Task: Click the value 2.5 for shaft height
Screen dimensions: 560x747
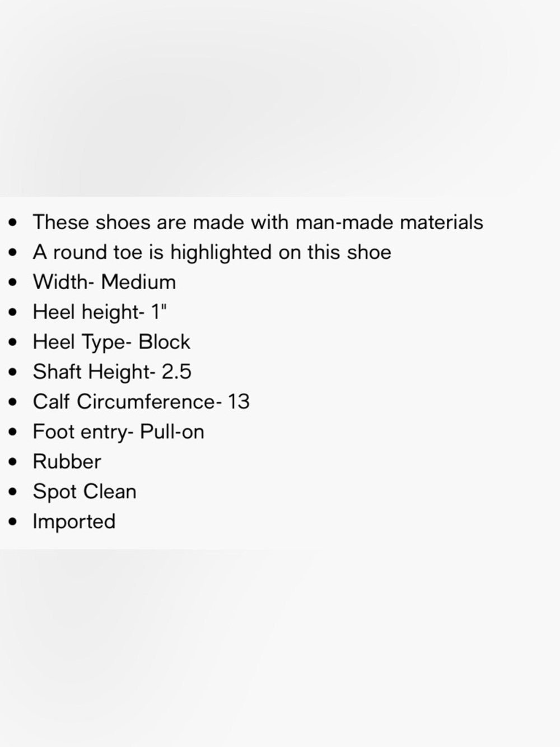Action: click(x=176, y=372)
